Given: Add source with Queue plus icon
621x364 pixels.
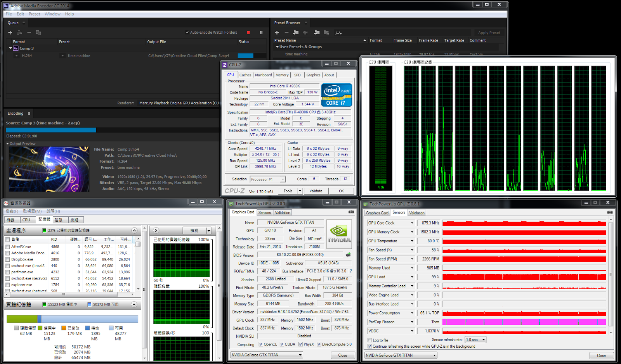Looking at the screenshot, I should 10,33.
